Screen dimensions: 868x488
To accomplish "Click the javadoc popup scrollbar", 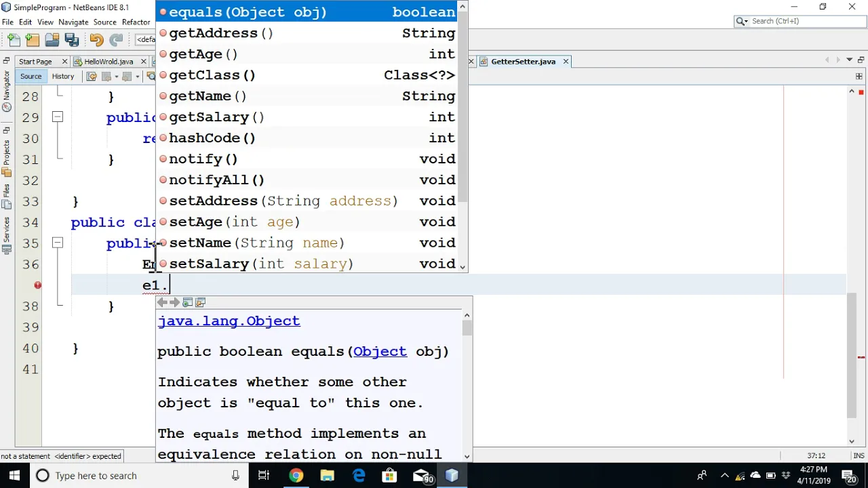I will pos(467,328).
